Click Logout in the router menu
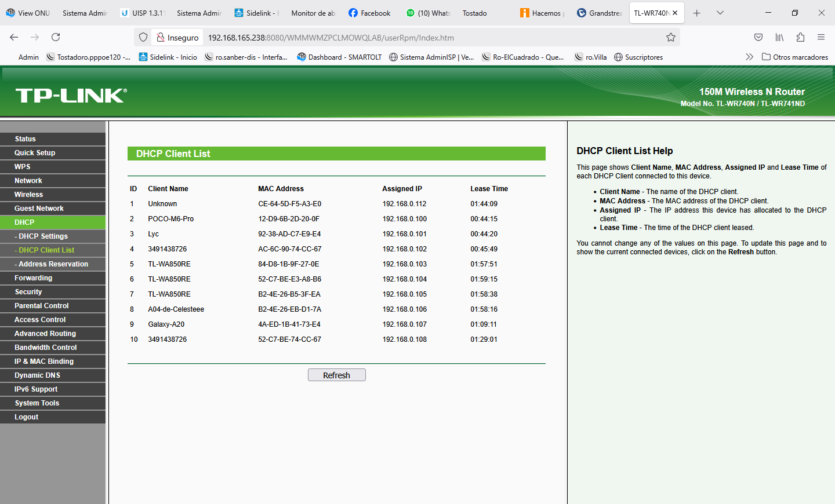 coord(27,417)
